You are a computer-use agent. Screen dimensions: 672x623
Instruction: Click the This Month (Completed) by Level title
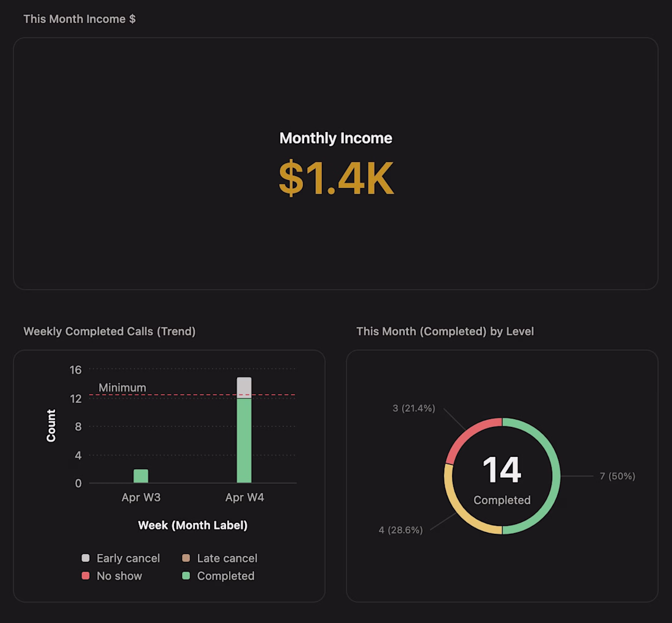pos(445,332)
